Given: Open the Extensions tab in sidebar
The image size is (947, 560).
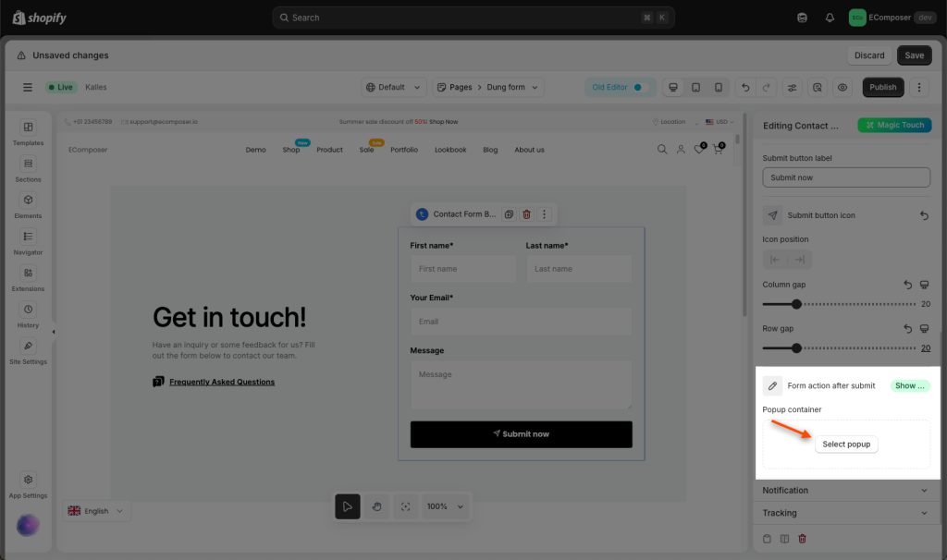Looking at the screenshot, I should tap(28, 277).
